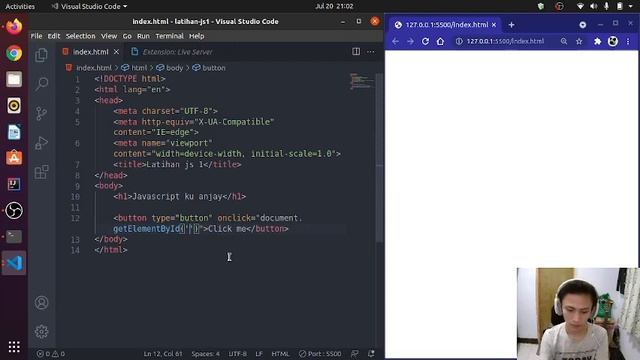Open the Search view in VS Code
The height and width of the screenshot is (360, 640).
click(41, 84)
